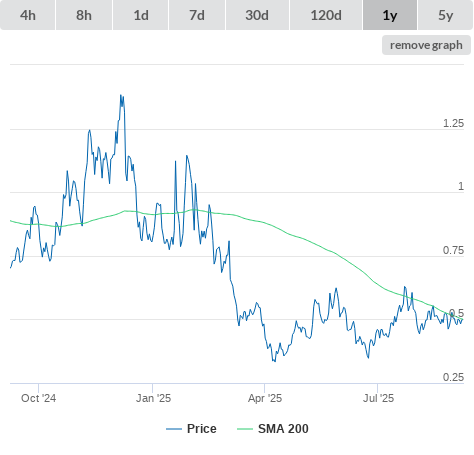The height and width of the screenshot is (455, 474).
Task: Click the blue Price legend line swatch
Action: [x=174, y=429]
